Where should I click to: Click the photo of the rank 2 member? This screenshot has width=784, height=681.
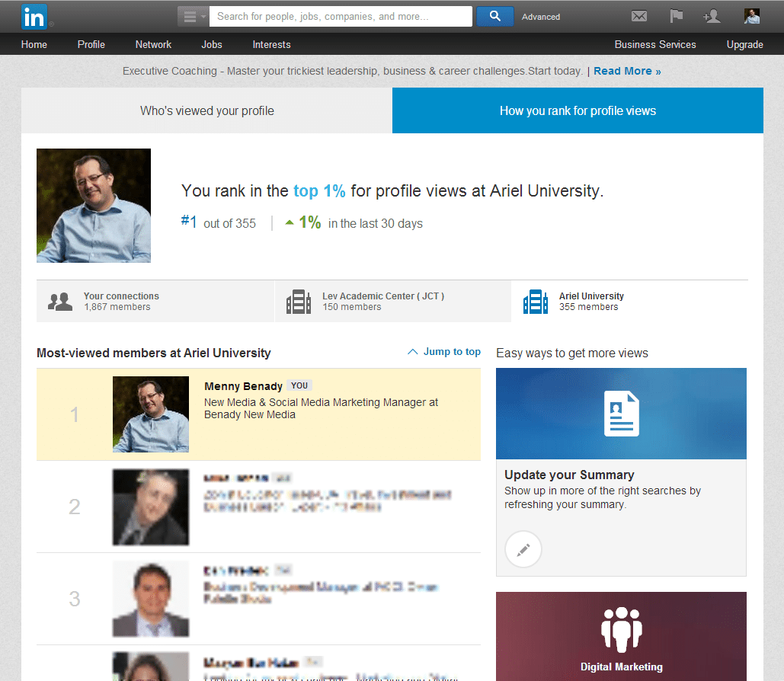(151, 507)
